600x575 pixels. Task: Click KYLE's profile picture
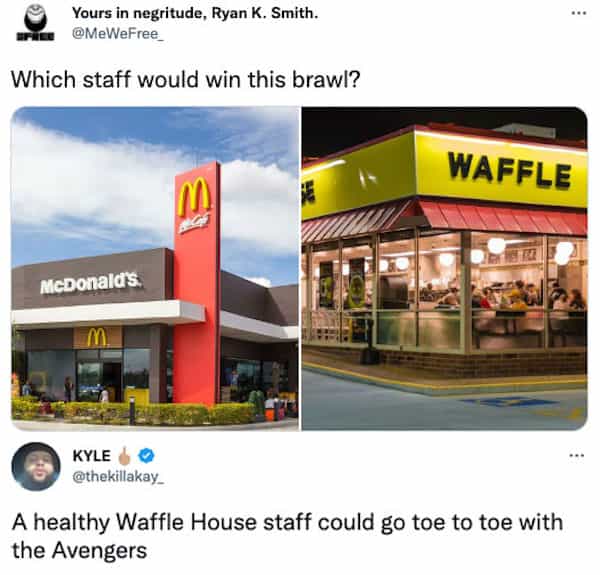(36, 467)
